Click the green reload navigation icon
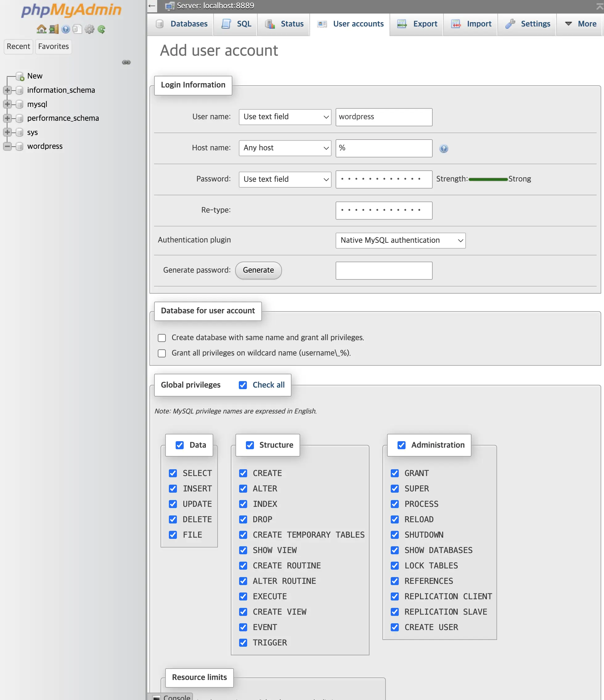The height and width of the screenshot is (700, 604). click(x=101, y=29)
